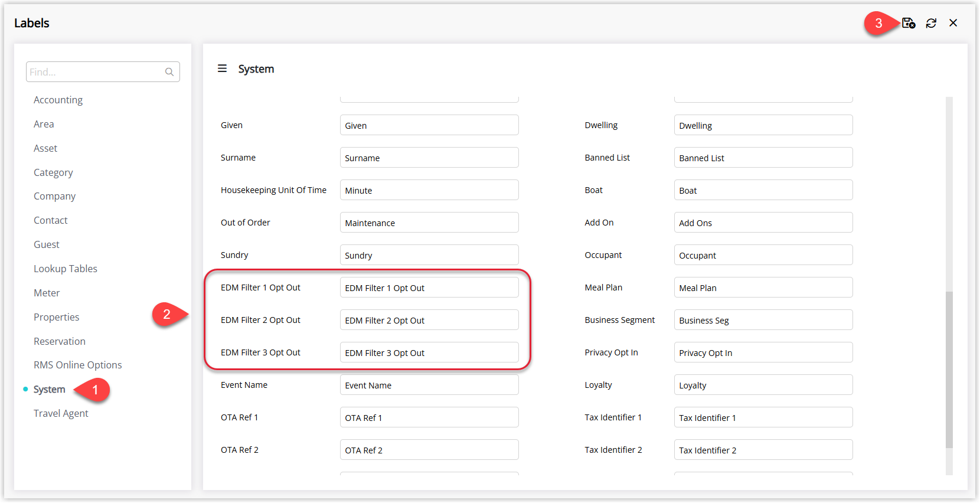Click the Loyalty label input

[763, 385]
